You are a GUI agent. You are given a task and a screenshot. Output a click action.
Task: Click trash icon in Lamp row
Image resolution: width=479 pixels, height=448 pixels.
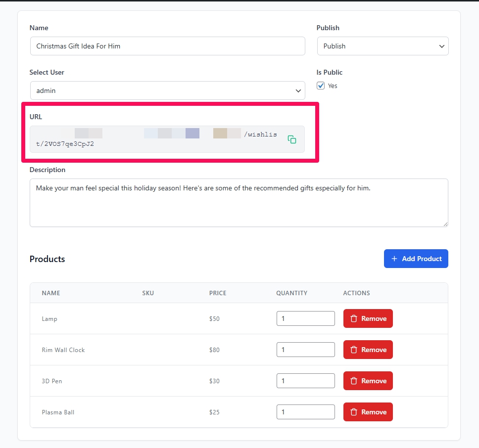[x=354, y=319]
